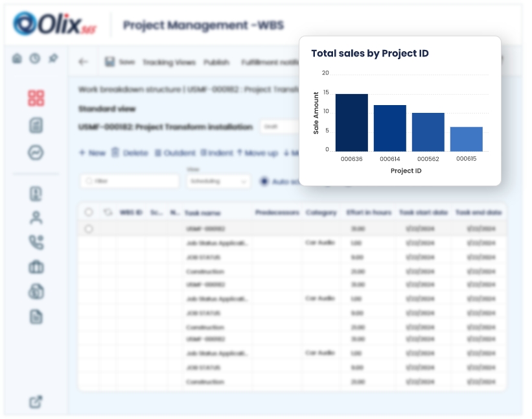Click the external link icon at bottom
532x419 pixels.
pos(36,402)
